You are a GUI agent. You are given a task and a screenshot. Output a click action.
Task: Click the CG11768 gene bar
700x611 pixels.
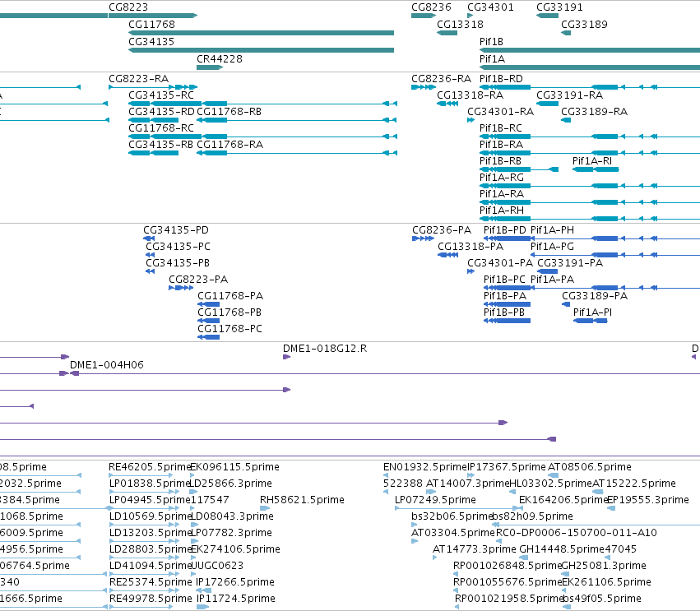[x=261, y=33]
